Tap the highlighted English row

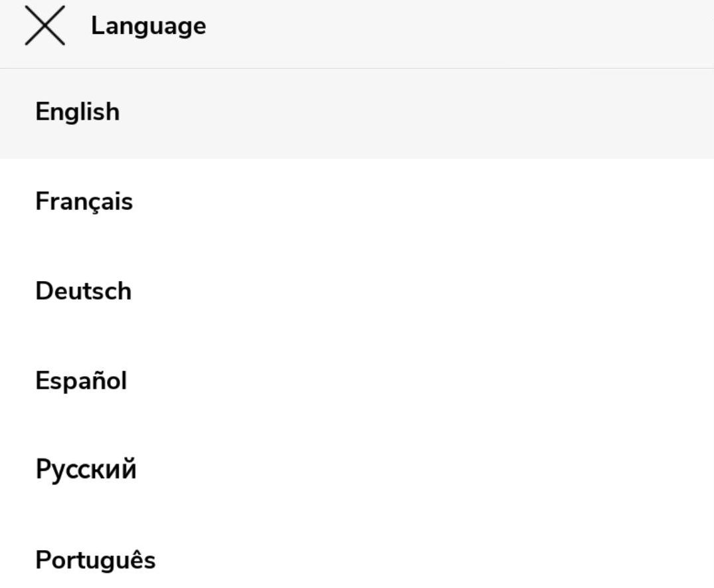[78, 112]
